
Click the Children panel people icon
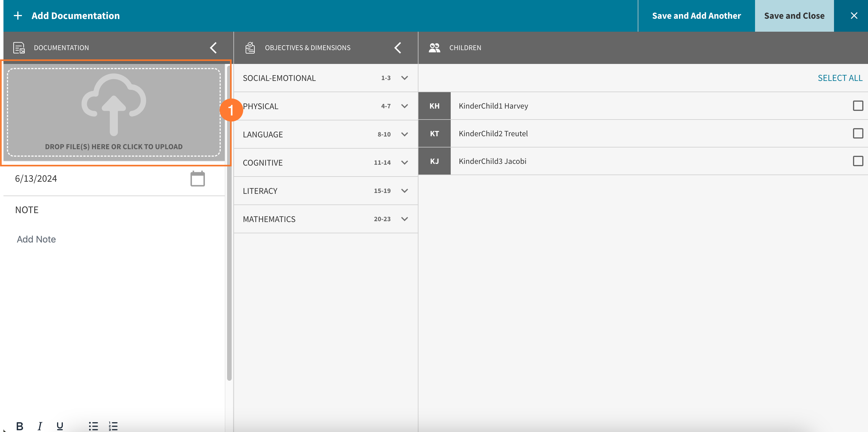434,48
